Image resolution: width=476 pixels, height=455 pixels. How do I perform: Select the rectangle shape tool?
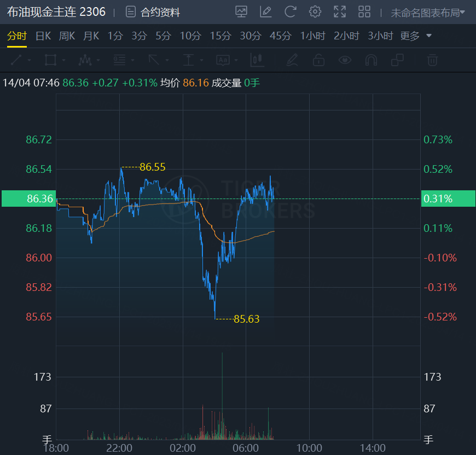click(50, 60)
